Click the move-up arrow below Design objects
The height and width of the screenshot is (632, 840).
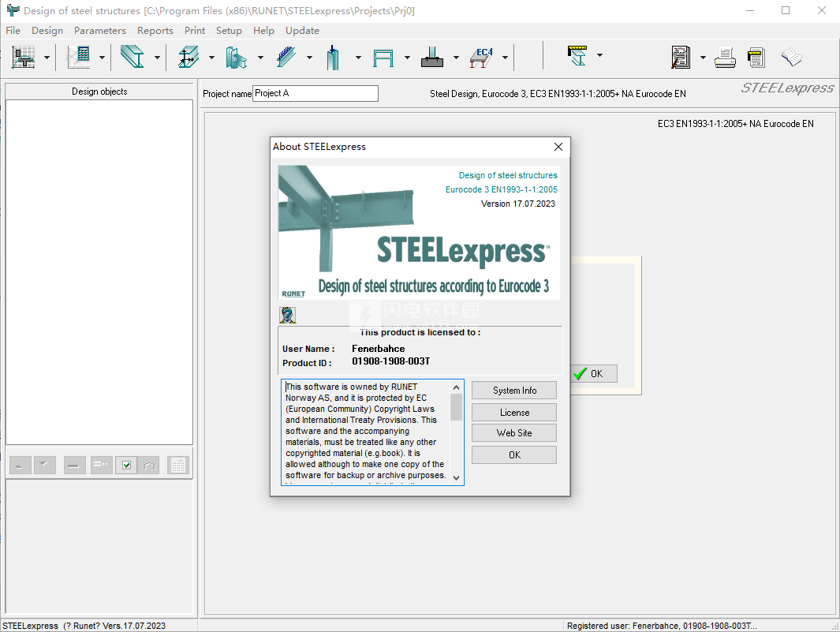pyautogui.click(x=20, y=466)
